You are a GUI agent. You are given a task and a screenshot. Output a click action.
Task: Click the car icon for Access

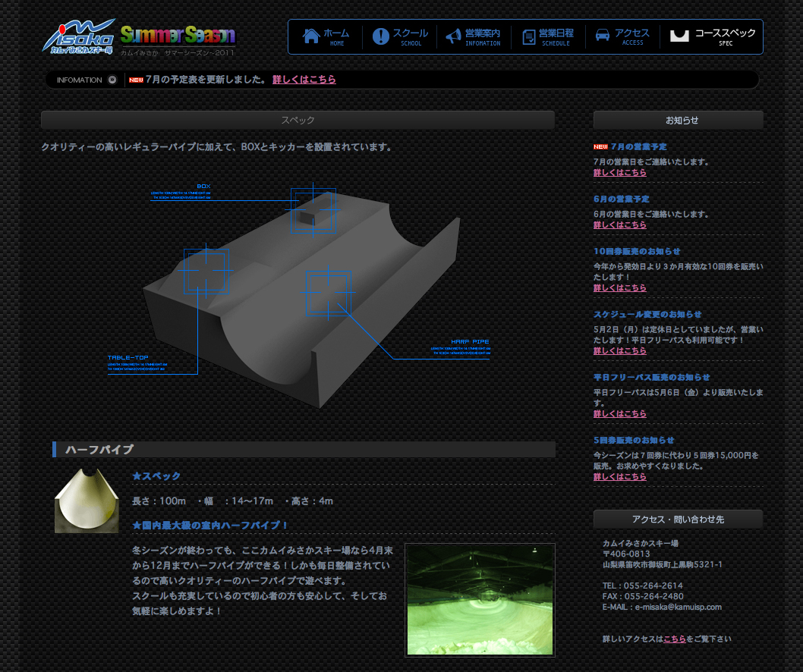[603, 36]
